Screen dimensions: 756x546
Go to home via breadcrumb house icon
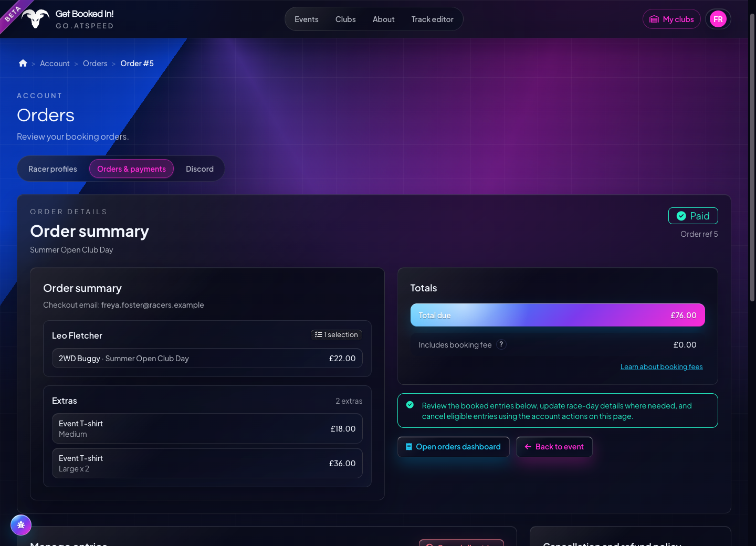[x=23, y=63]
